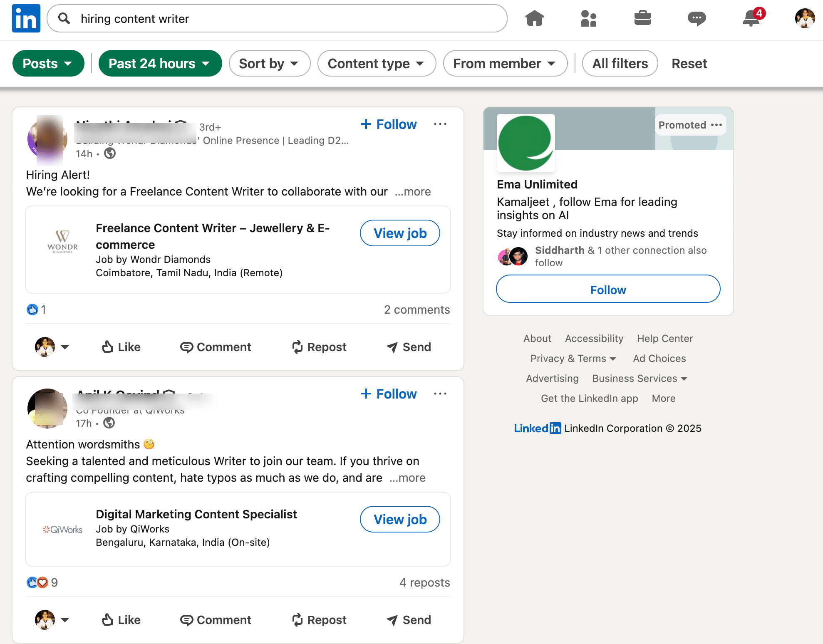This screenshot has width=823, height=644.
Task: Comment on the Hiring Alert post
Action: coord(216,347)
